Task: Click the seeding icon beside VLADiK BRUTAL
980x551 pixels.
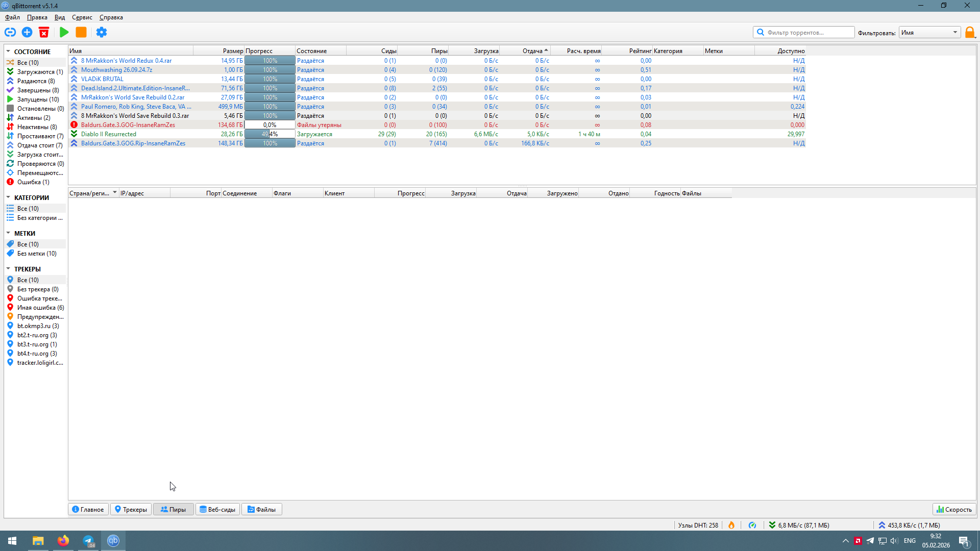Action: click(x=74, y=79)
